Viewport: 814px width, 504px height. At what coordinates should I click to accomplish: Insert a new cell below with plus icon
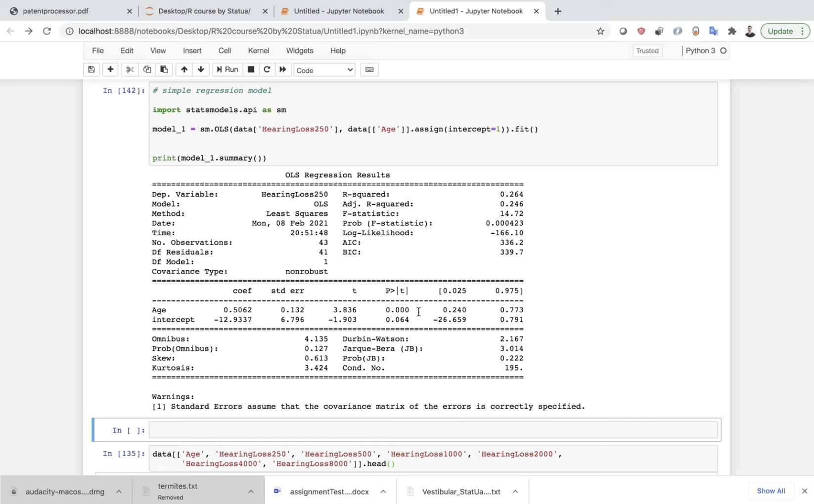click(x=110, y=70)
